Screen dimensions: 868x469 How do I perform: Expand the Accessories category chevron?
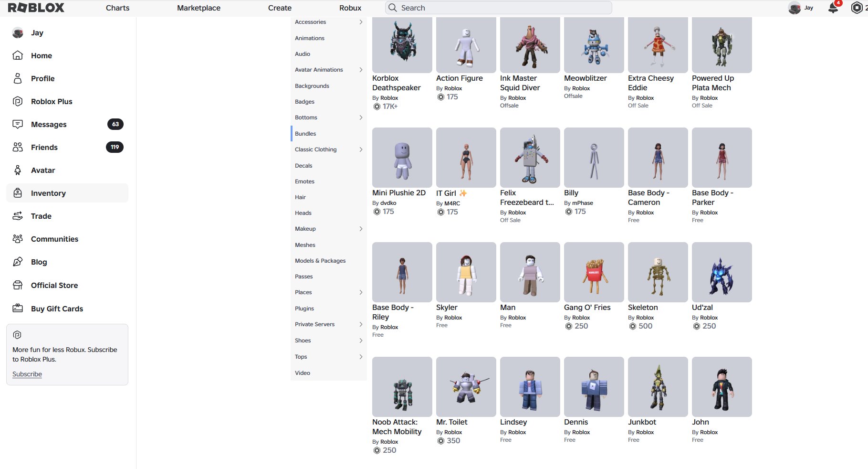pyautogui.click(x=361, y=22)
